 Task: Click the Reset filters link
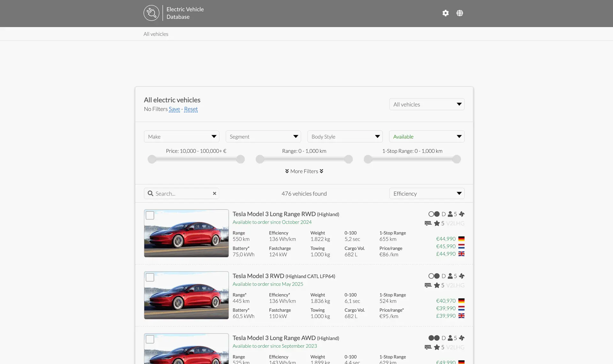pyautogui.click(x=191, y=109)
